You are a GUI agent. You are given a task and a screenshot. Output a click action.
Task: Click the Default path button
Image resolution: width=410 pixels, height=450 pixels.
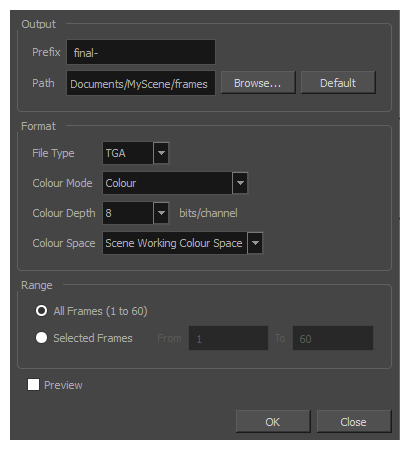click(x=338, y=83)
